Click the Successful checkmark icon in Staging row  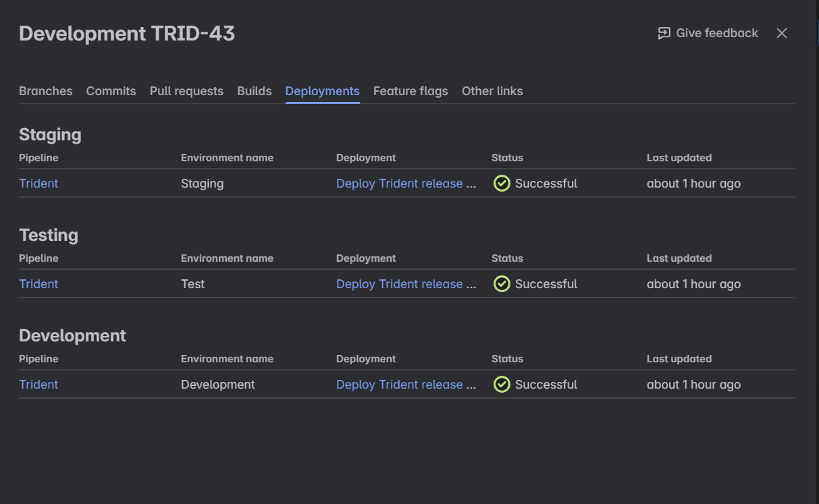point(502,183)
